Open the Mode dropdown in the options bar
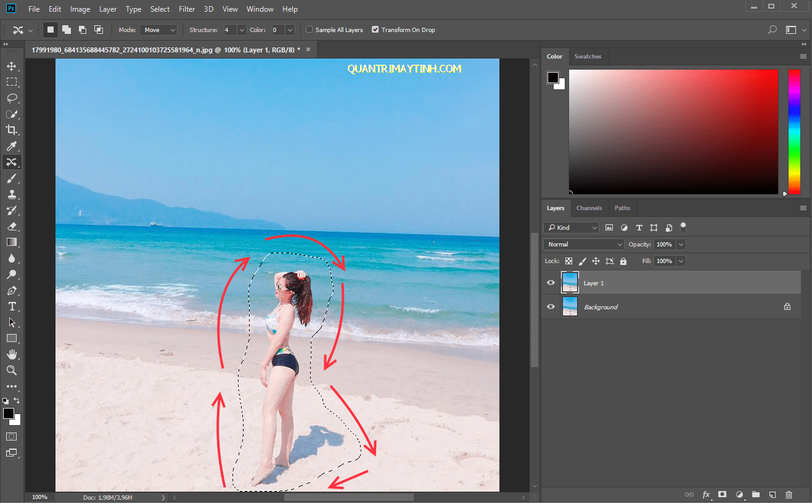This screenshot has width=812, height=504. [x=158, y=30]
